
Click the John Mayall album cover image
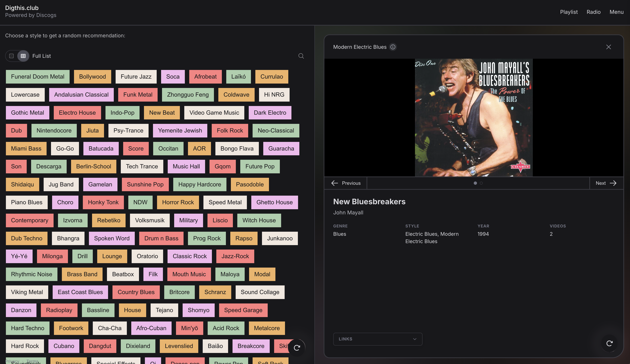474,118
